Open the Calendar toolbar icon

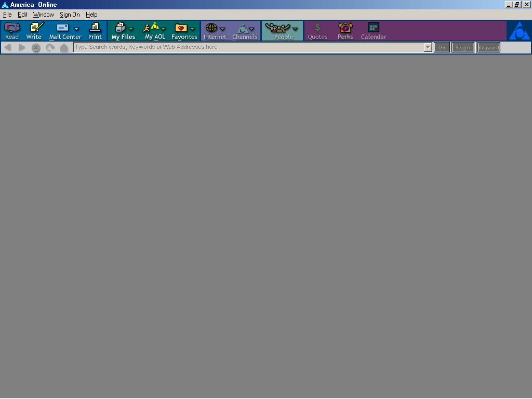point(373,30)
